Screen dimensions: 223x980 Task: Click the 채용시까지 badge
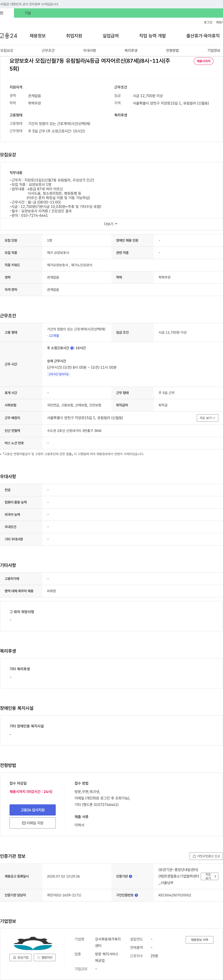pos(203,61)
